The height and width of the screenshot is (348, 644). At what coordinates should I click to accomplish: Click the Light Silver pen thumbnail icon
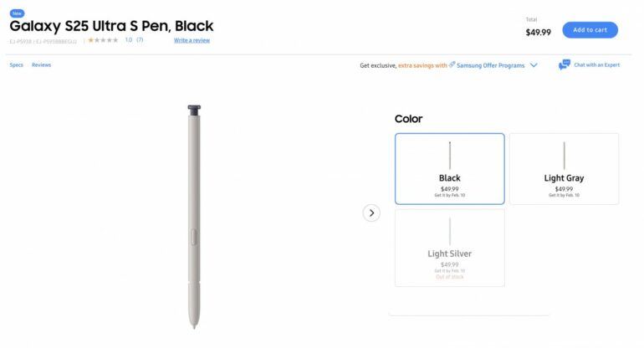450,231
